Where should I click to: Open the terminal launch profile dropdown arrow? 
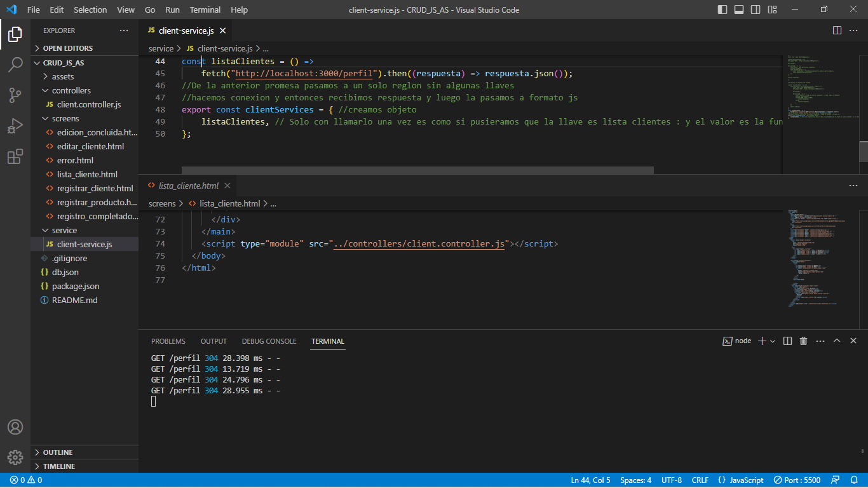(773, 341)
